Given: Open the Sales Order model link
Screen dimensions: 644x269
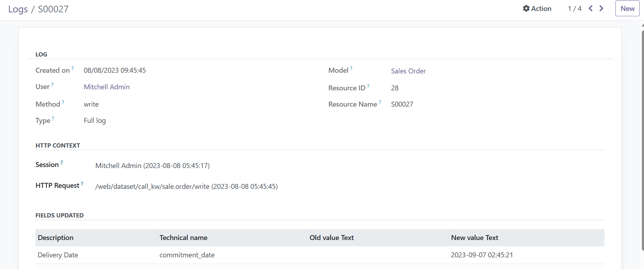Looking at the screenshot, I should pyautogui.click(x=408, y=71).
